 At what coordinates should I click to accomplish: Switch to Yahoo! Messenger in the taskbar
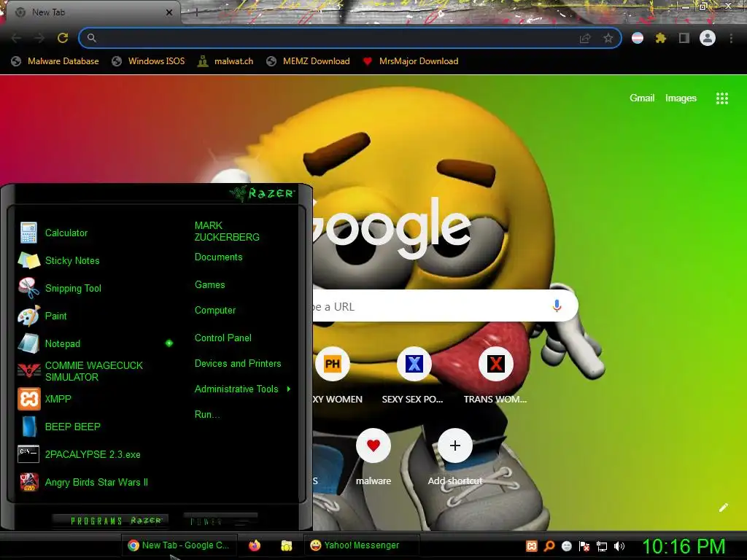(x=362, y=545)
